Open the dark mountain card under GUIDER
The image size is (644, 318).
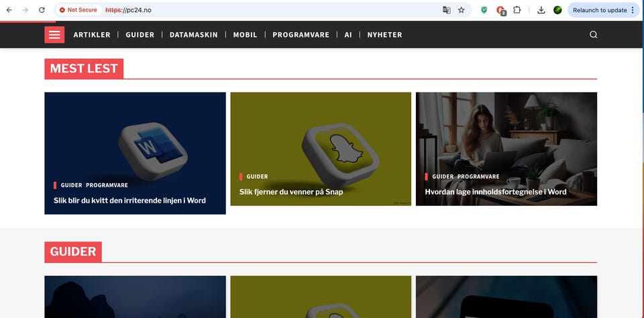point(135,297)
